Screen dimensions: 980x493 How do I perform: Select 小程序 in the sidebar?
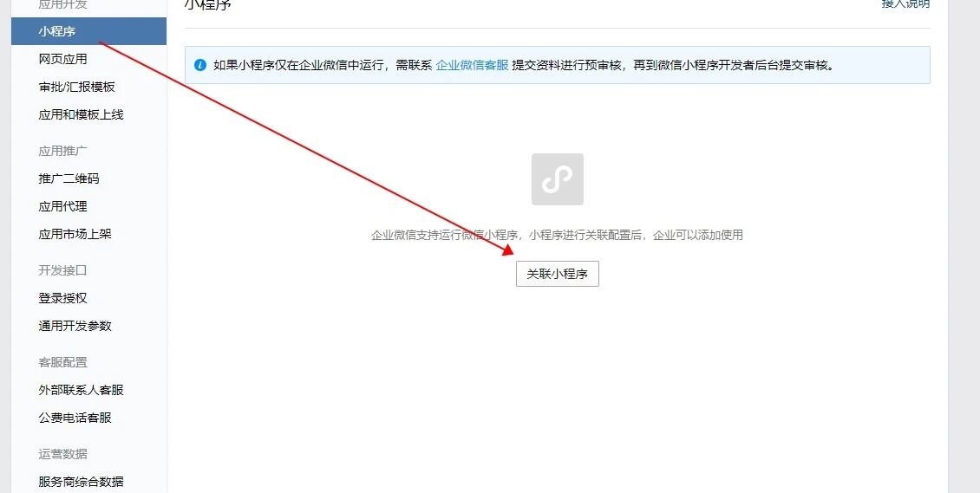(x=88, y=31)
